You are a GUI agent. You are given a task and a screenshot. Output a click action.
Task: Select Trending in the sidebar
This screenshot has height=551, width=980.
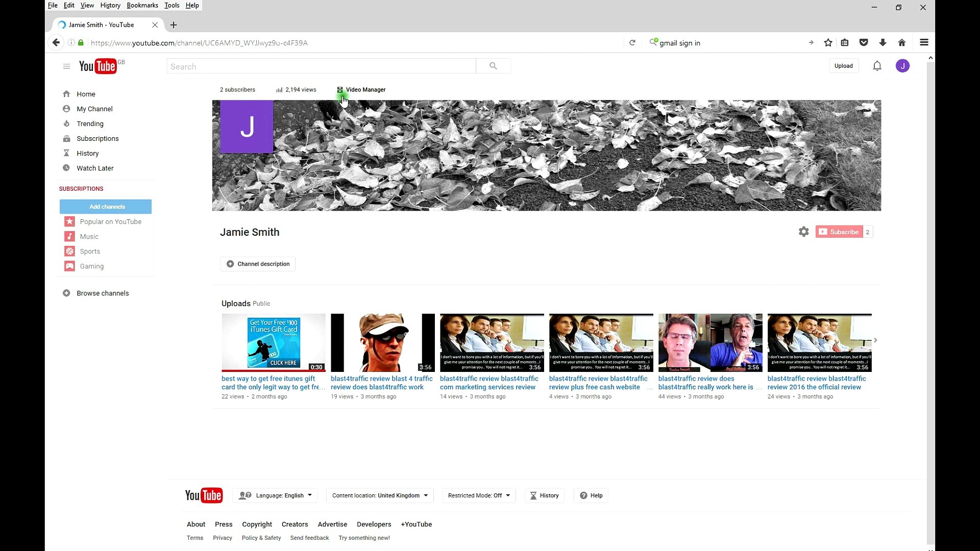click(90, 123)
